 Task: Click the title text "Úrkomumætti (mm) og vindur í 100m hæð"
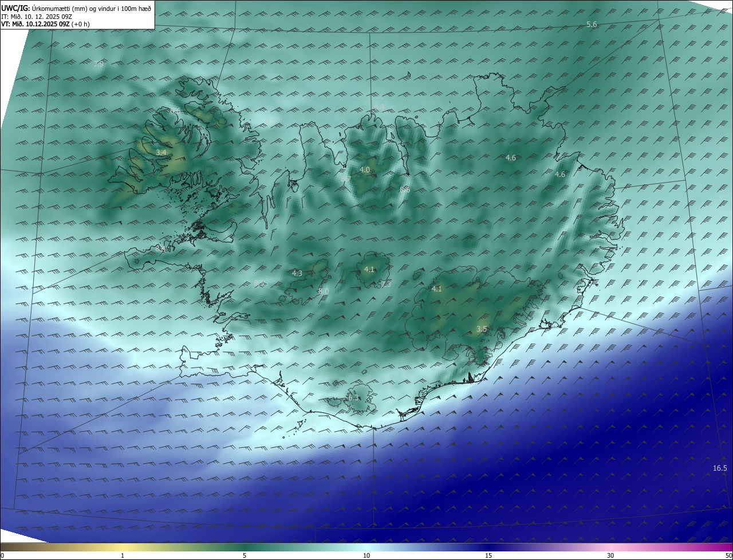90,8
